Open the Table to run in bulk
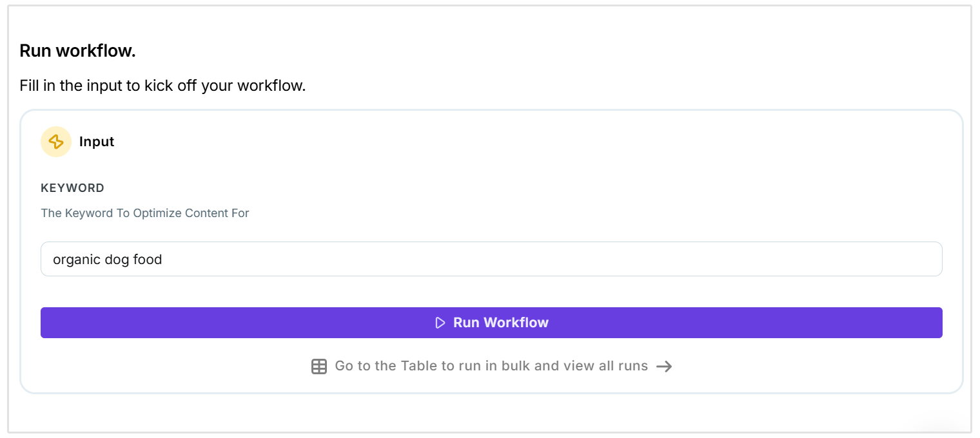 [x=490, y=365]
